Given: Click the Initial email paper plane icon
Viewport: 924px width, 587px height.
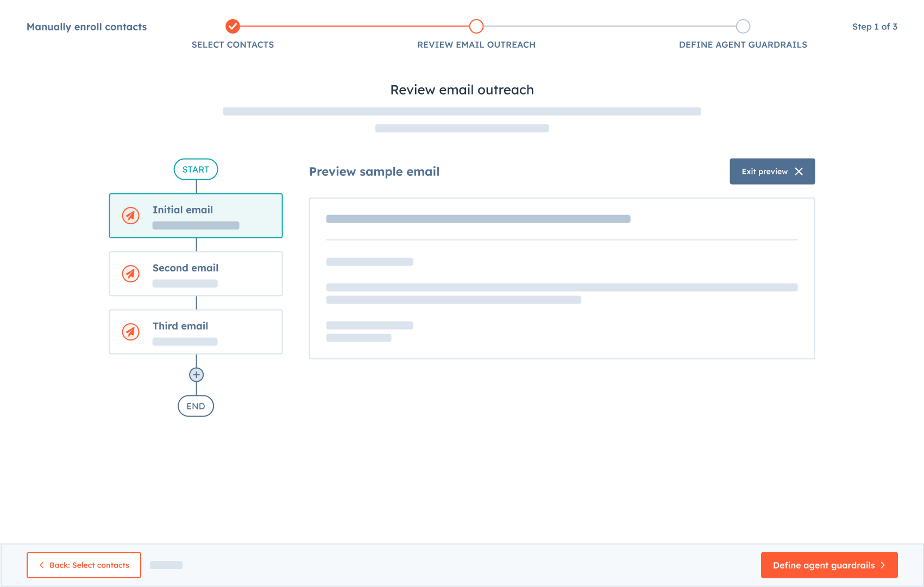Looking at the screenshot, I should click(130, 216).
